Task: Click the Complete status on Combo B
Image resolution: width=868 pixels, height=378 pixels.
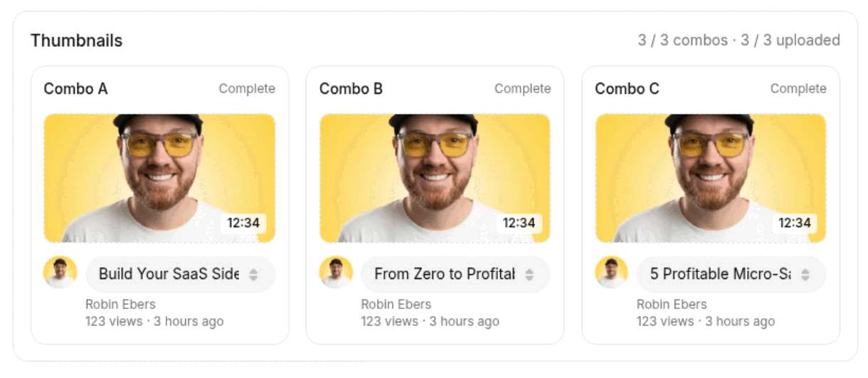Action: 523,89
